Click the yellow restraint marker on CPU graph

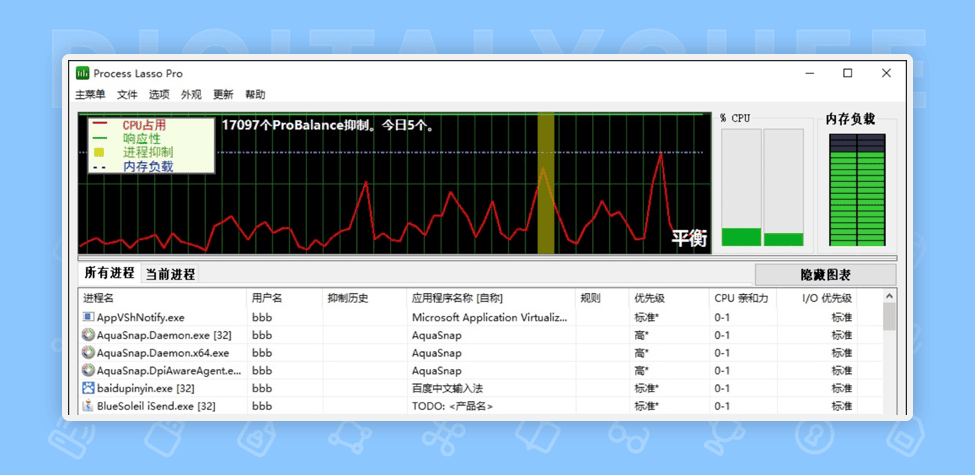coord(545,183)
